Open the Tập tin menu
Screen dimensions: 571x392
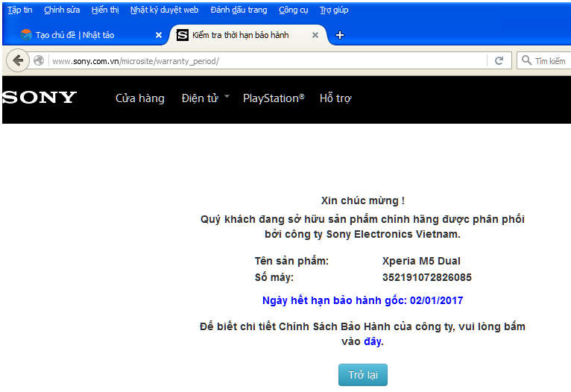(x=19, y=10)
